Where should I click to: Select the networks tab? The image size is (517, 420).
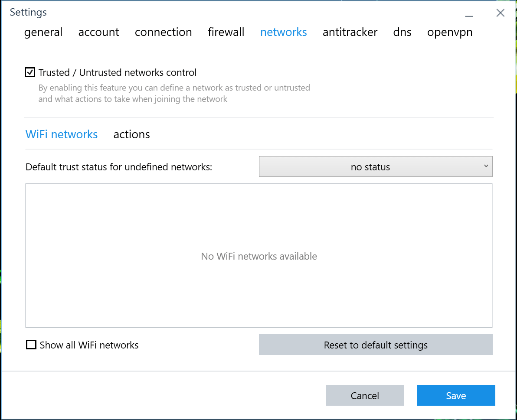pyautogui.click(x=284, y=32)
